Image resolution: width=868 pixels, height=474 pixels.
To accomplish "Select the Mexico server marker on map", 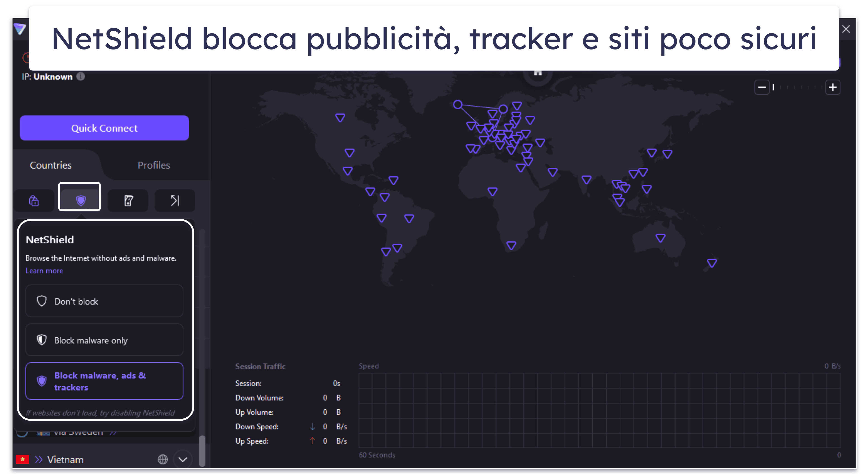I will (x=347, y=171).
